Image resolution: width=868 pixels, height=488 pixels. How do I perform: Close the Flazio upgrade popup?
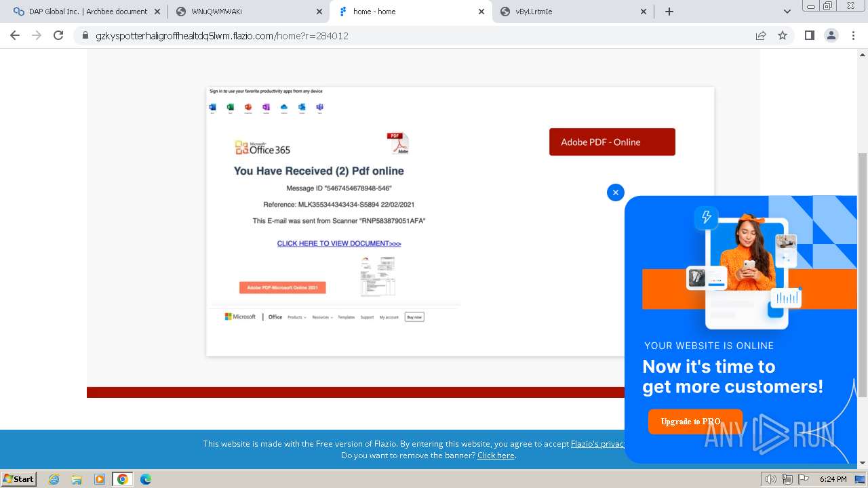[616, 192]
